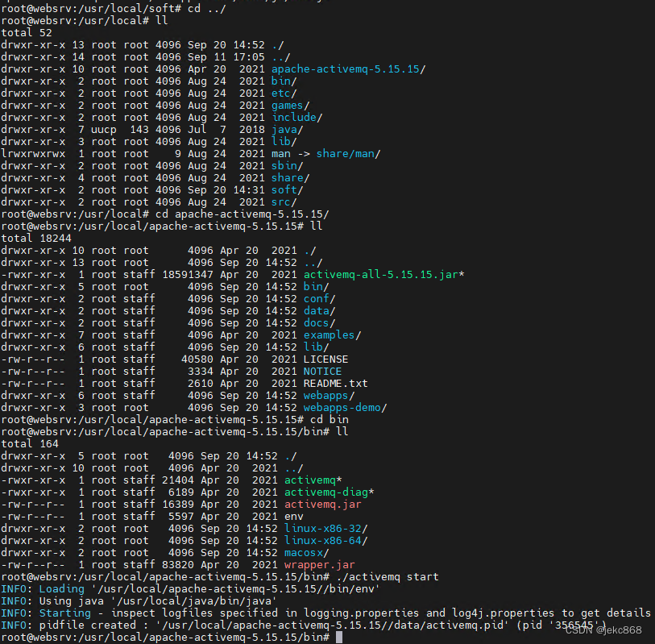Select the linux-x86-64/ directory
Screen dimensions: 655x644
click(325, 541)
